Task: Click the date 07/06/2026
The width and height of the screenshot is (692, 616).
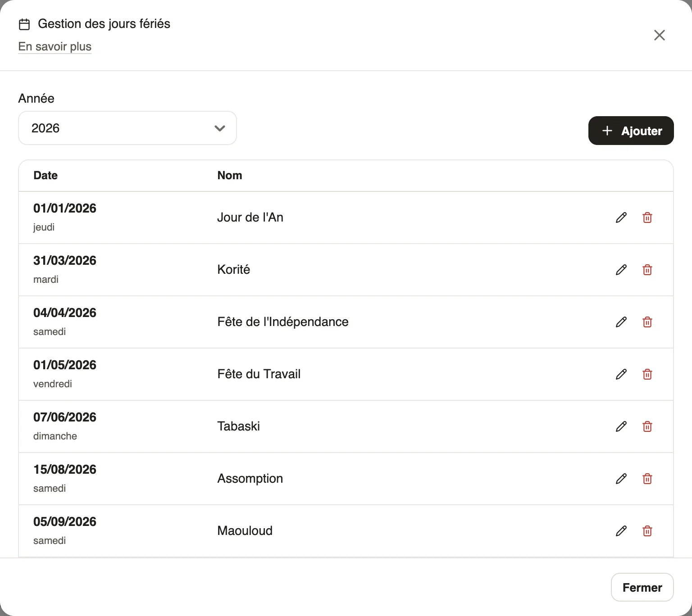Action: [65, 417]
